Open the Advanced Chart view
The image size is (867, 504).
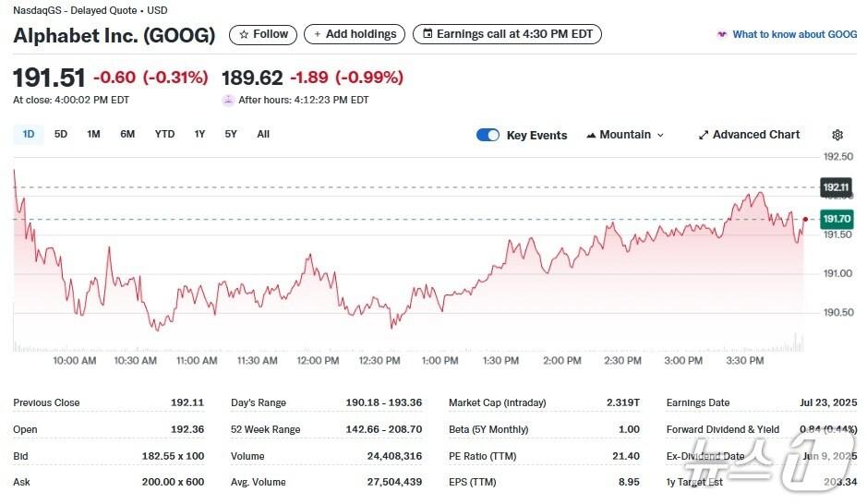click(x=755, y=135)
